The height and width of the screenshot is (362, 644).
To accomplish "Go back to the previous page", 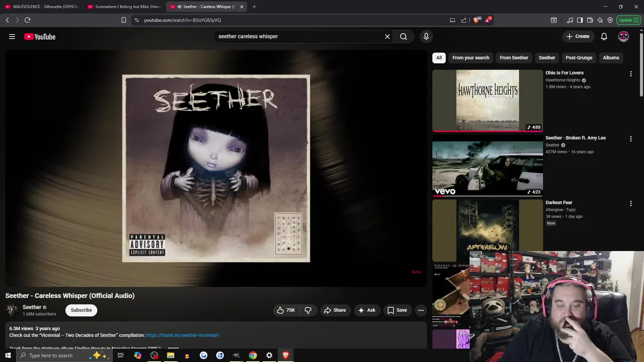I will pyautogui.click(x=7, y=20).
